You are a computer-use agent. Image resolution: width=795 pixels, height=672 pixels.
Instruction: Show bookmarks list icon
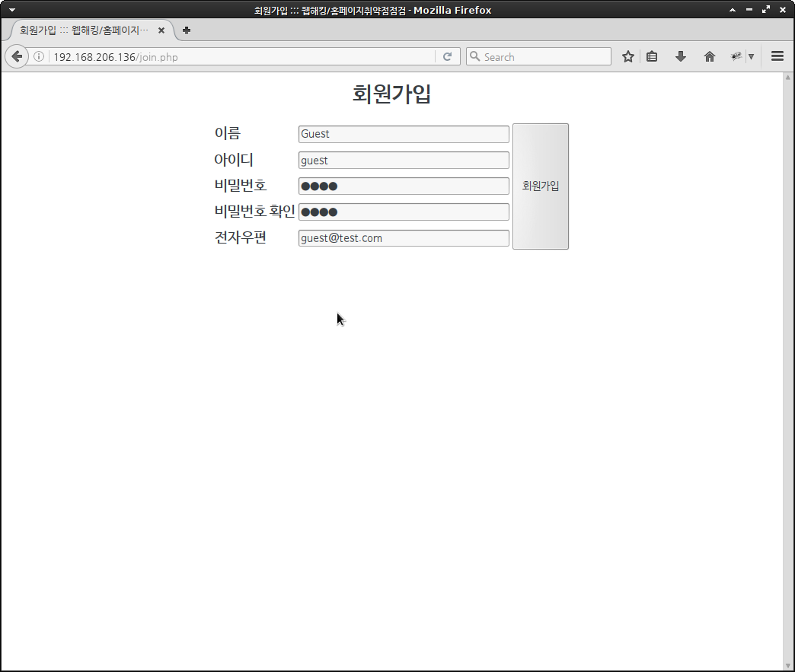click(x=652, y=57)
